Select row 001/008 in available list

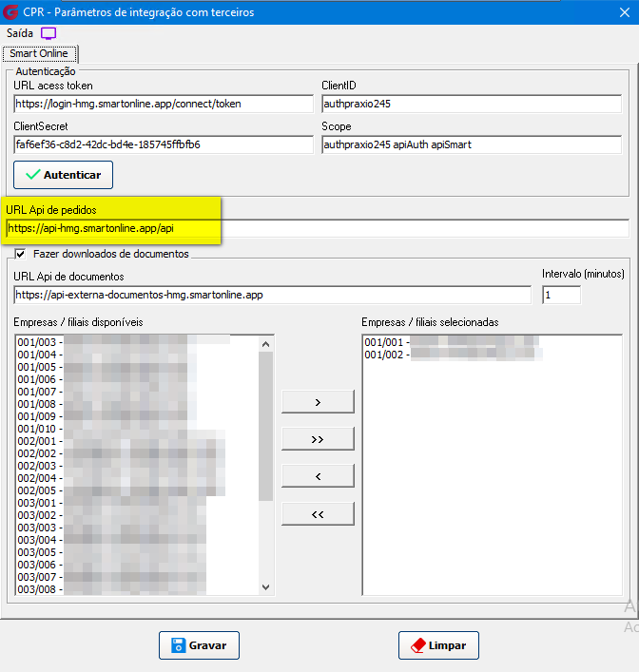137,404
